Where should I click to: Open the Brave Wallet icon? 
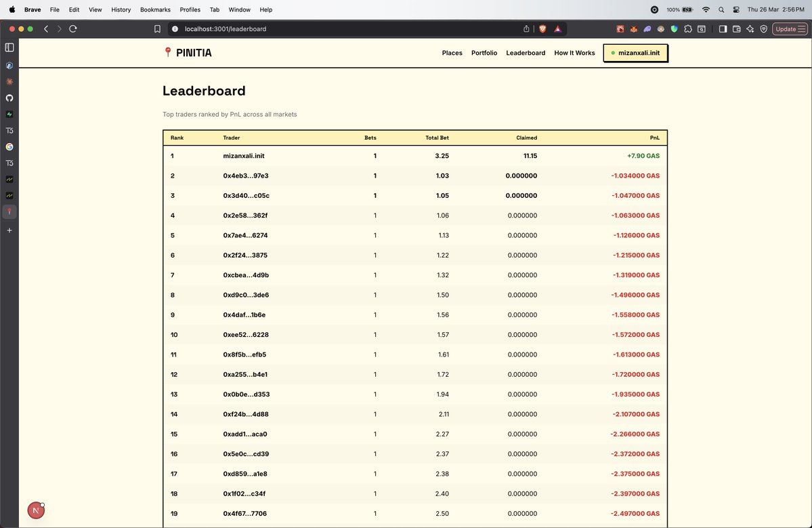(x=736, y=29)
